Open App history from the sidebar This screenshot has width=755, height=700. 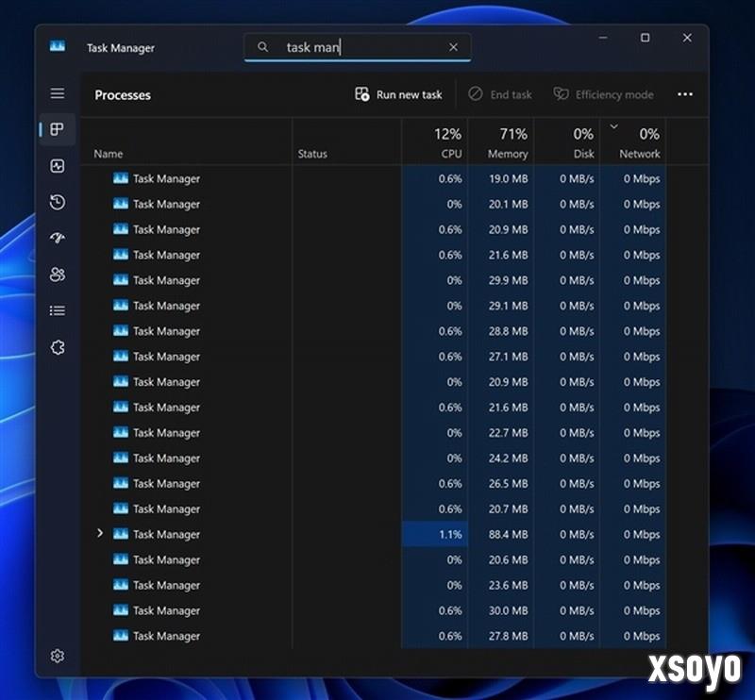[57, 202]
